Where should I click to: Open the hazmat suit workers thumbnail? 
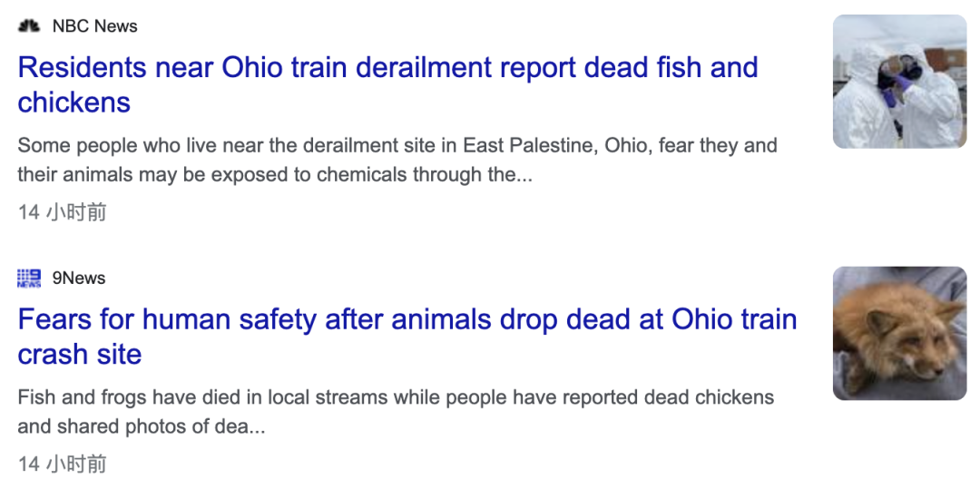(x=899, y=81)
